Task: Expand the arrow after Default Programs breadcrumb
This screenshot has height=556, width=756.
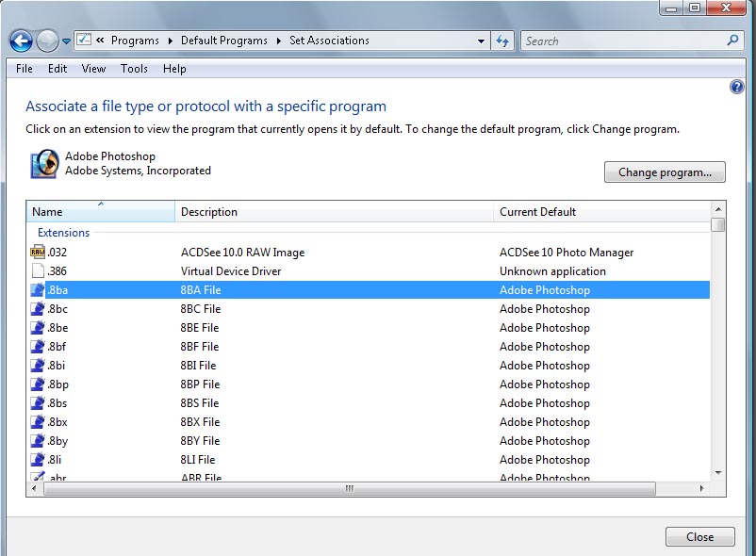Action: click(279, 41)
